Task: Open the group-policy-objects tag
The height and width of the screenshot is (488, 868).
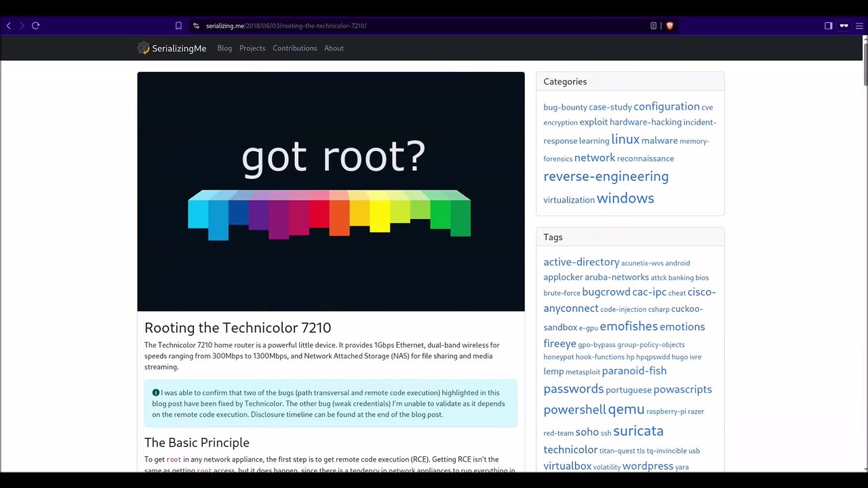Action: [651, 345]
